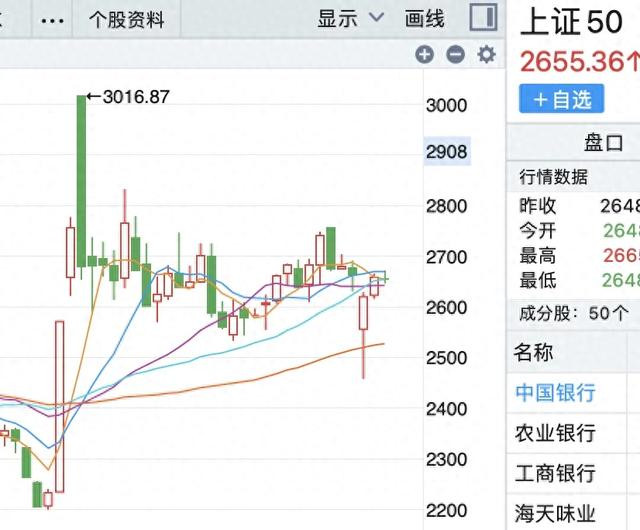This screenshot has height=530, width=640.
Task: Click the 名称 column header
Action: (533, 352)
